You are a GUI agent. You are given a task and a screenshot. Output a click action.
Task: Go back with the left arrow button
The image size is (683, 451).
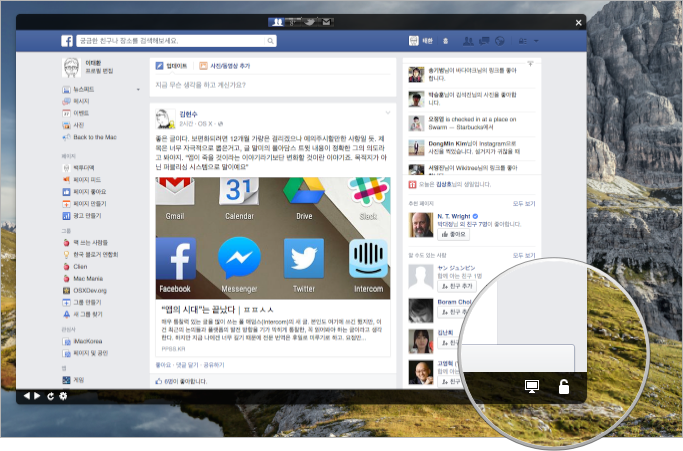27,396
